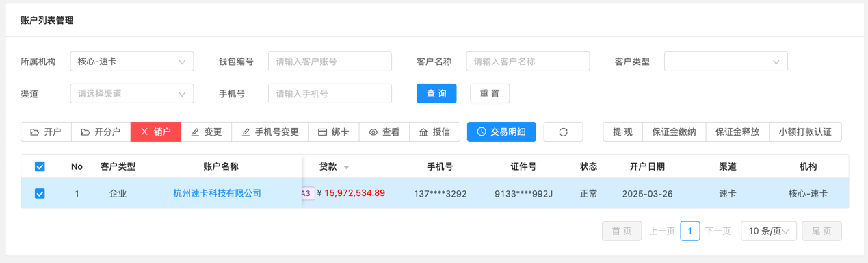
Task: Click the 证件号 column header
Action: [523, 166]
